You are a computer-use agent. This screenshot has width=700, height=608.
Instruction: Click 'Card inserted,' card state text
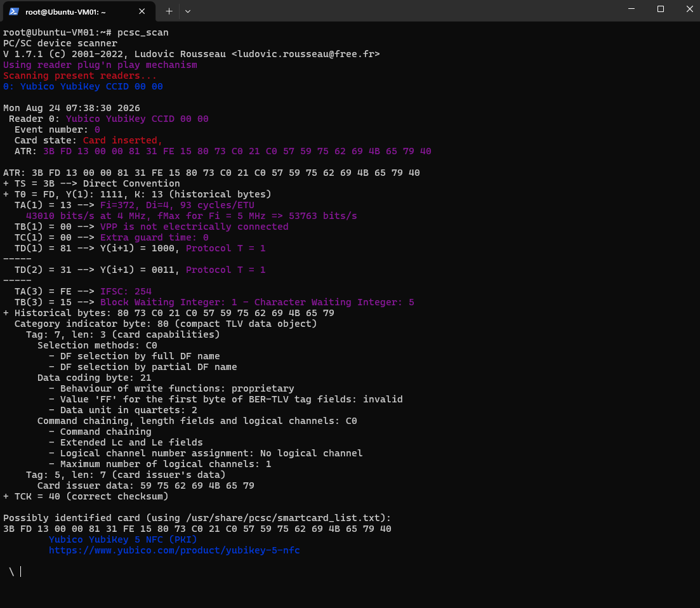tap(122, 141)
